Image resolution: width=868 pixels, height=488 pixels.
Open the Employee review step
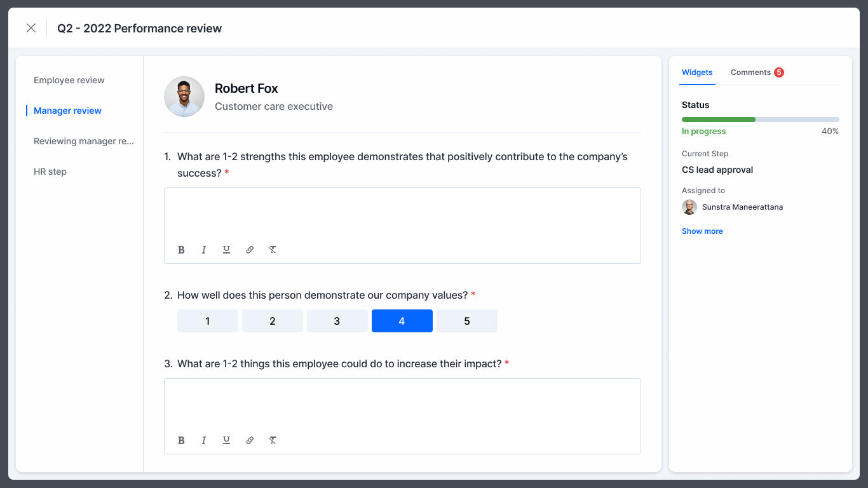[69, 80]
